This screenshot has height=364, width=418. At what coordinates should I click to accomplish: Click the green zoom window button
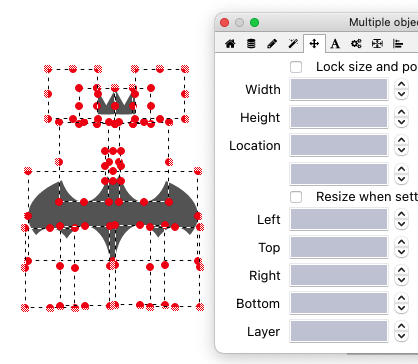point(255,23)
